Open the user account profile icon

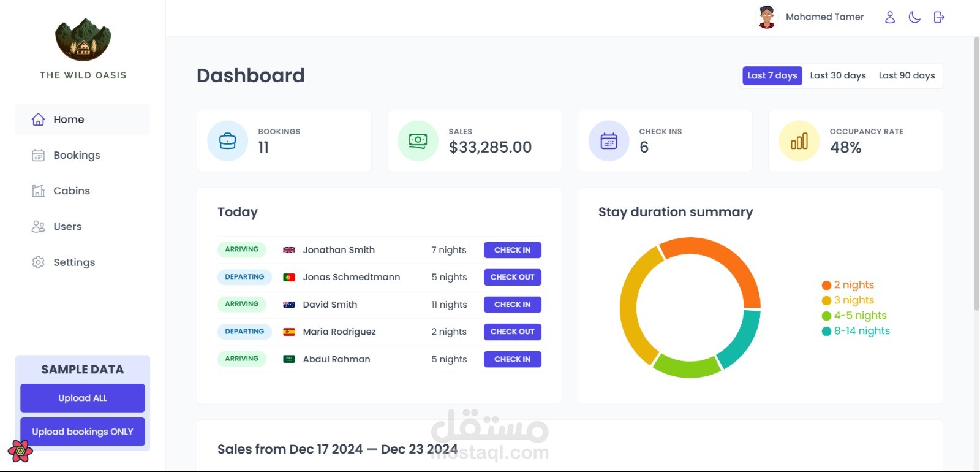[890, 17]
